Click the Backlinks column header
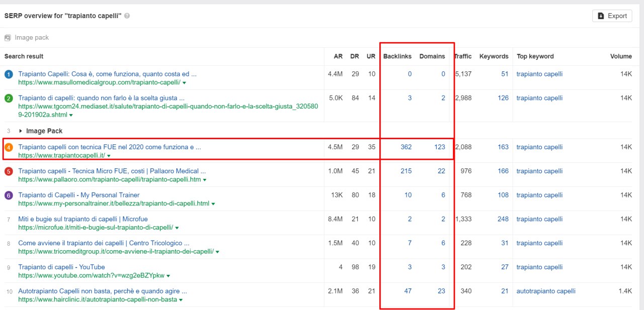644x310 pixels. (397, 56)
